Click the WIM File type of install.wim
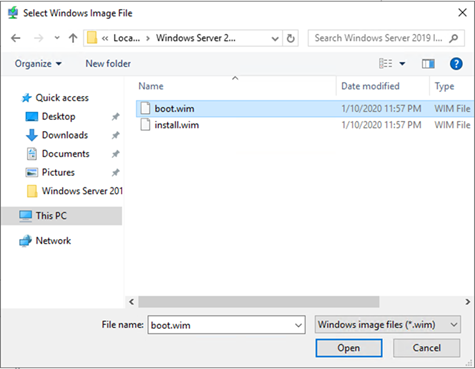The height and width of the screenshot is (369, 475). [x=453, y=125]
